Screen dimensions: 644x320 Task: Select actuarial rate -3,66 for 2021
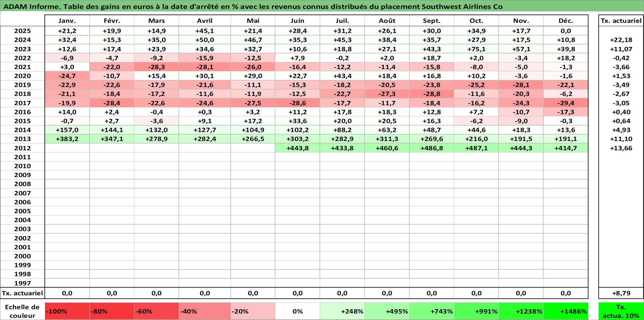click(621, 67)
